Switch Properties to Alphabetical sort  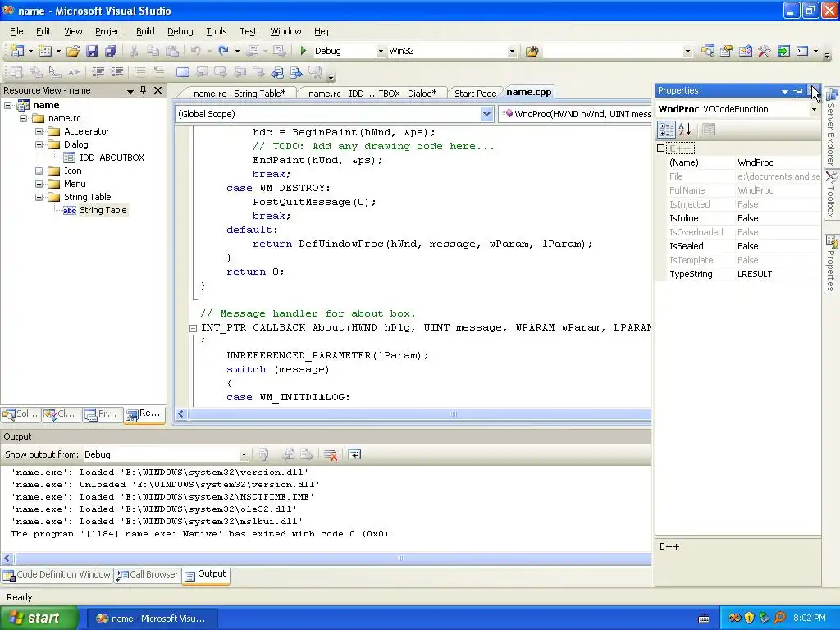[x=685, y=129]
